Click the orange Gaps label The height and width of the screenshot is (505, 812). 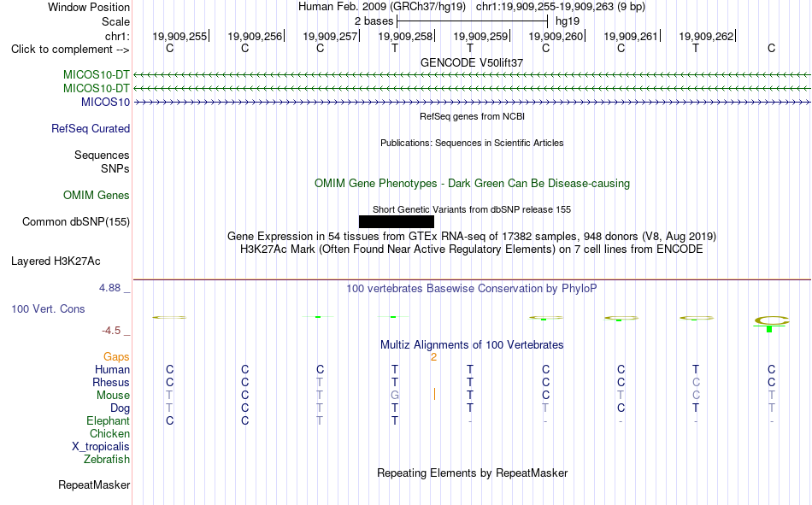[116, 356]
